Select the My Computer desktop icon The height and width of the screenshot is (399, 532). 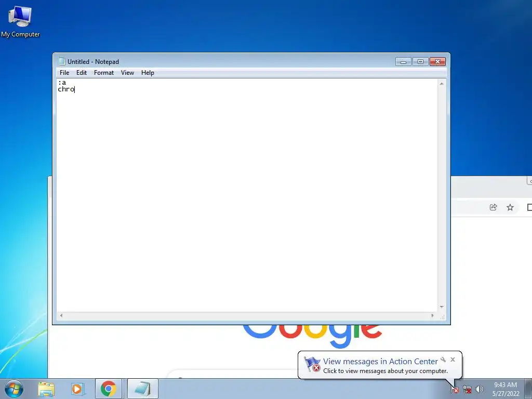20,21
